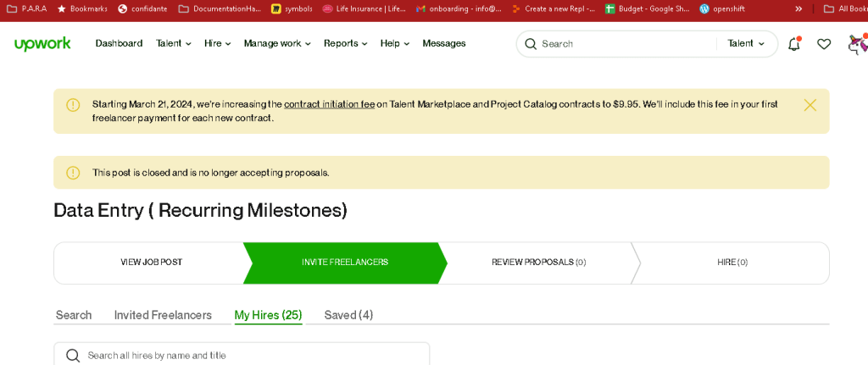Open the contract initiation fee link
This screenshot has height=365, width=868.
(x=330, y=104)
